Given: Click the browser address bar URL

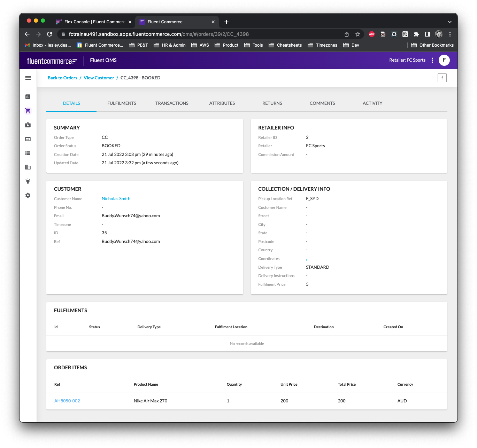Looking at the screenshot, I should [159, 34].
